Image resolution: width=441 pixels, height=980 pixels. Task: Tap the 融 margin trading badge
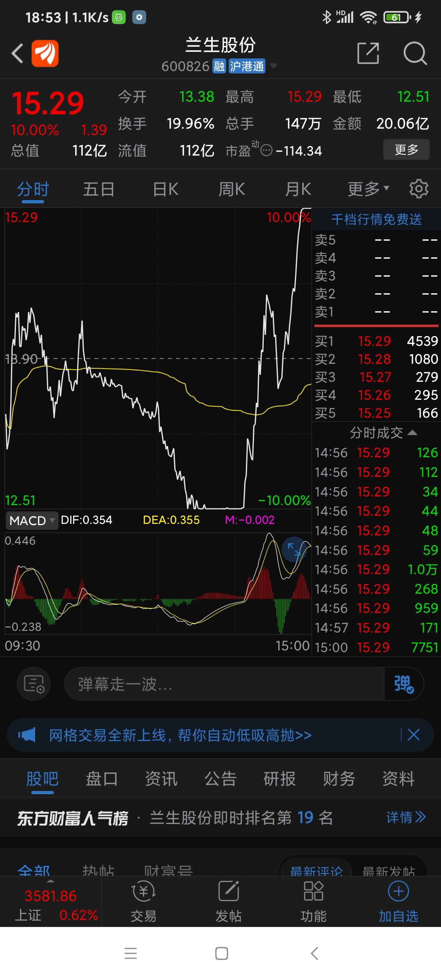[x=219, y=66]
